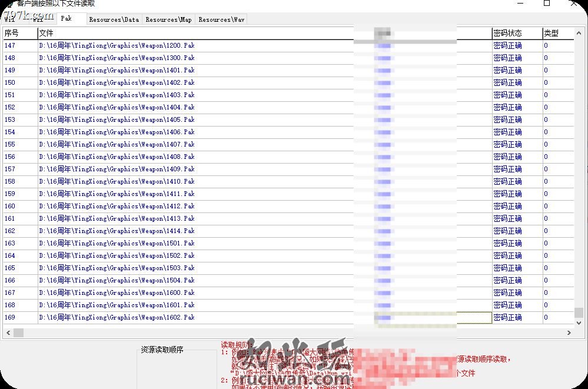Click the 序号 column header

pyautogui.click(x=20, y=33)
